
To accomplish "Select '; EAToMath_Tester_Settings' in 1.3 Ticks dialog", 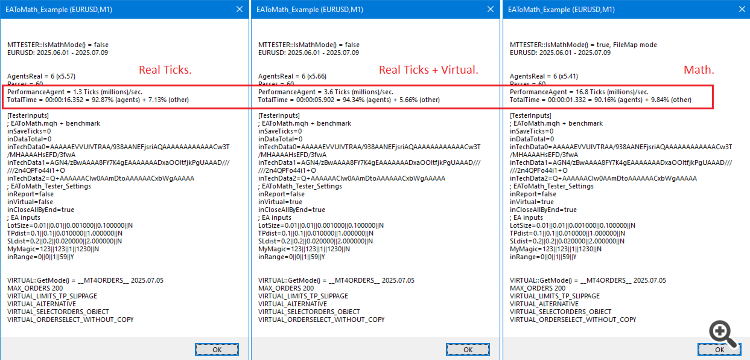I will tap(49, 186).
